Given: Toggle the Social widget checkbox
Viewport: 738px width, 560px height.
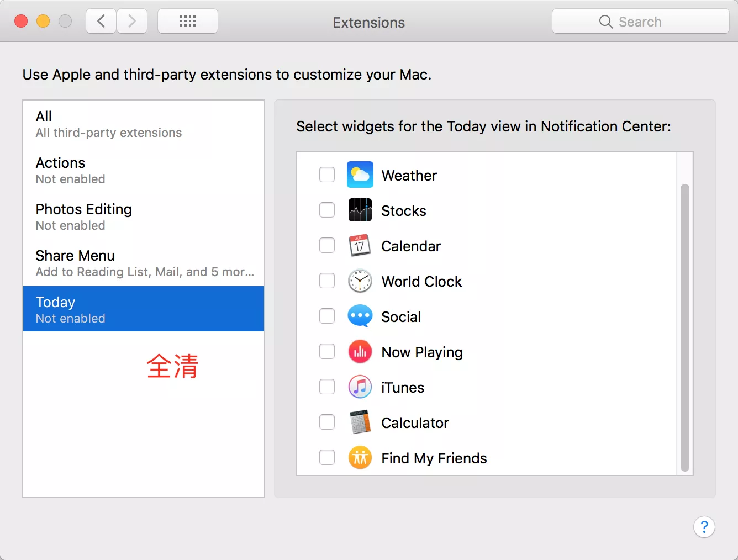Looking at the screenshot, I should (327, 316).
